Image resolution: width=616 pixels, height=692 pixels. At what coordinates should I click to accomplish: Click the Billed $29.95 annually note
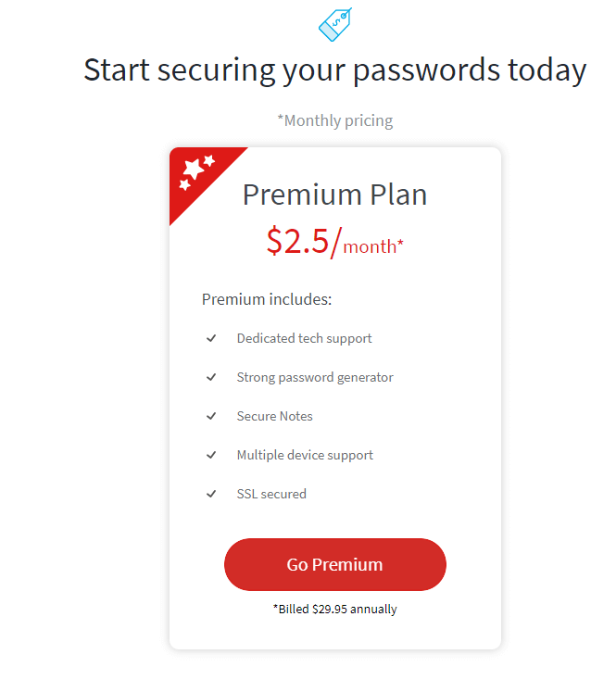(335, 609)
